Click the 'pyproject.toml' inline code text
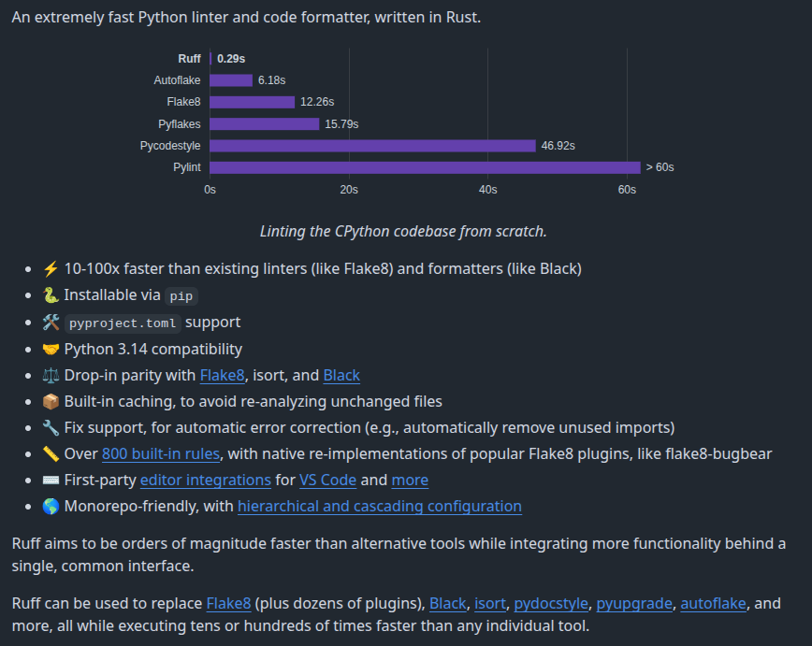Viewport: 812px width, 646px height. [123, 323]
